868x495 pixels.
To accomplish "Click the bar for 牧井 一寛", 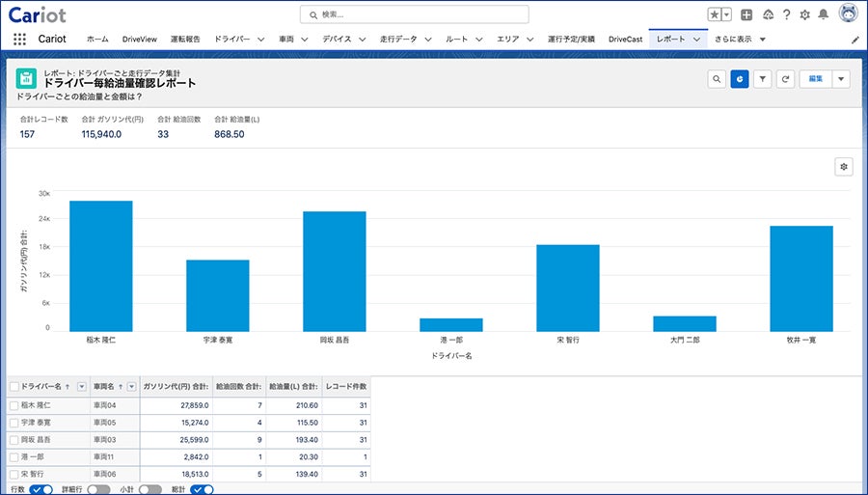I will pyautogui.click(x=800, y=278).
